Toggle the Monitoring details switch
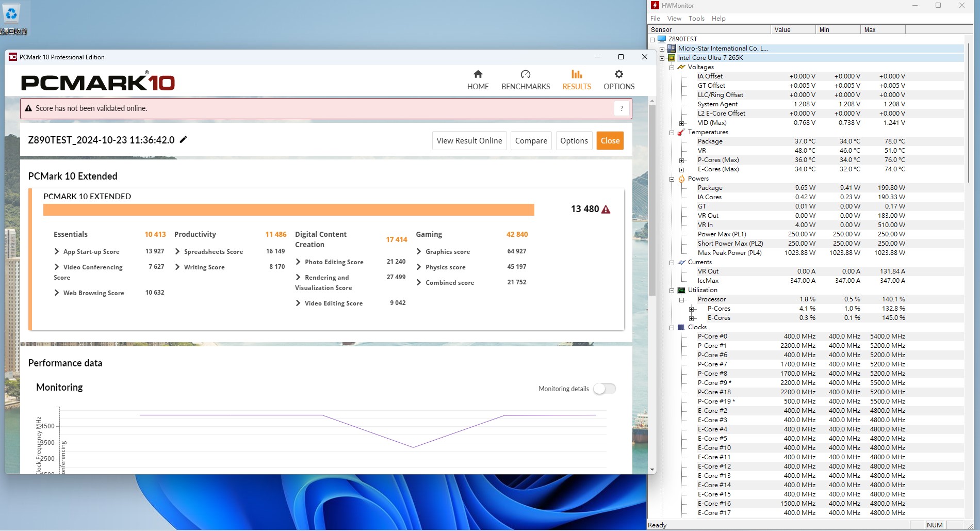This screenshot has width=980, height=531. click(x=604, y=389)
